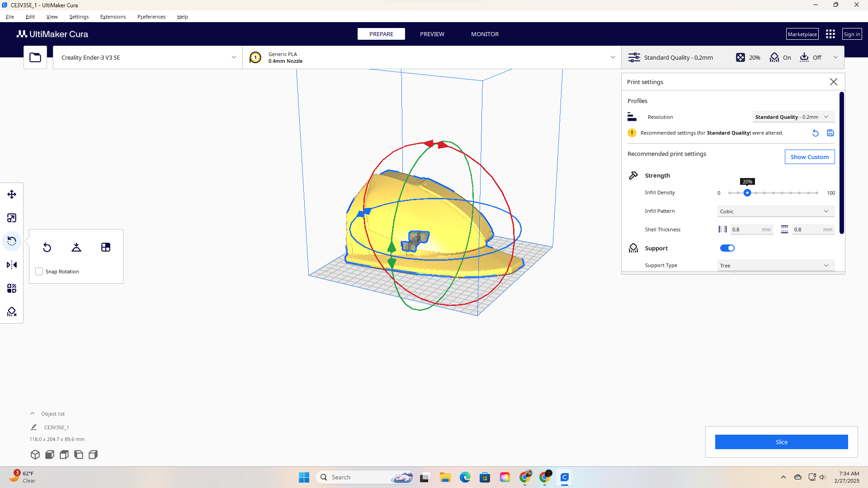Switch to left side view icon
This screenshot has height=488, width=868.
coord(79,455)
